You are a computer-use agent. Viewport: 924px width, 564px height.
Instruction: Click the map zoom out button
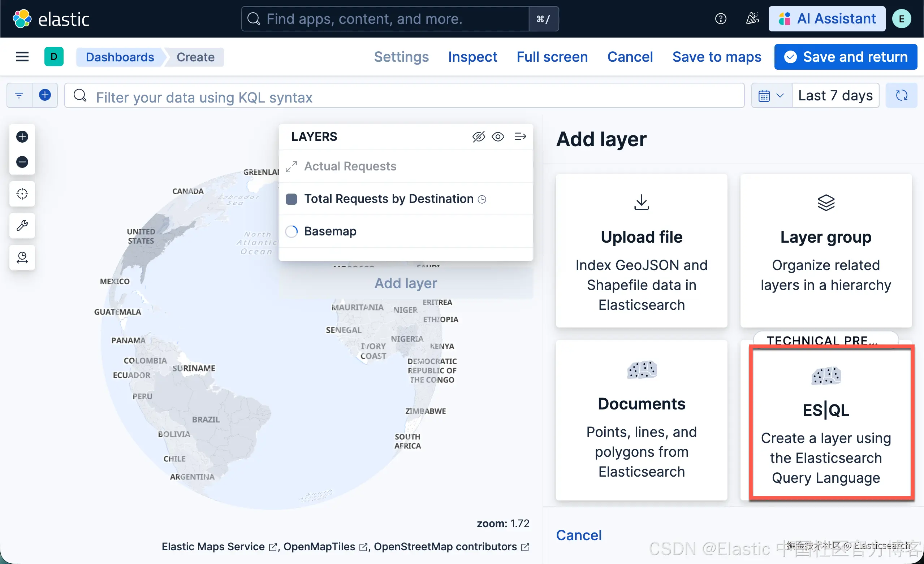(22, 162)
